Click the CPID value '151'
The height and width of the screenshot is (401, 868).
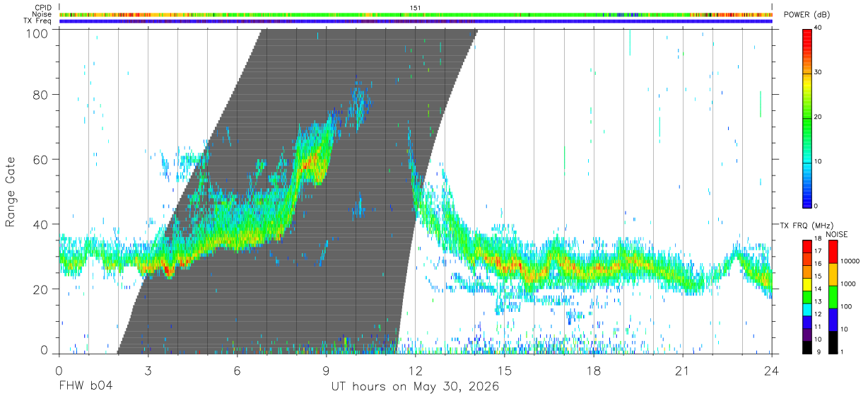pos(416,8)
